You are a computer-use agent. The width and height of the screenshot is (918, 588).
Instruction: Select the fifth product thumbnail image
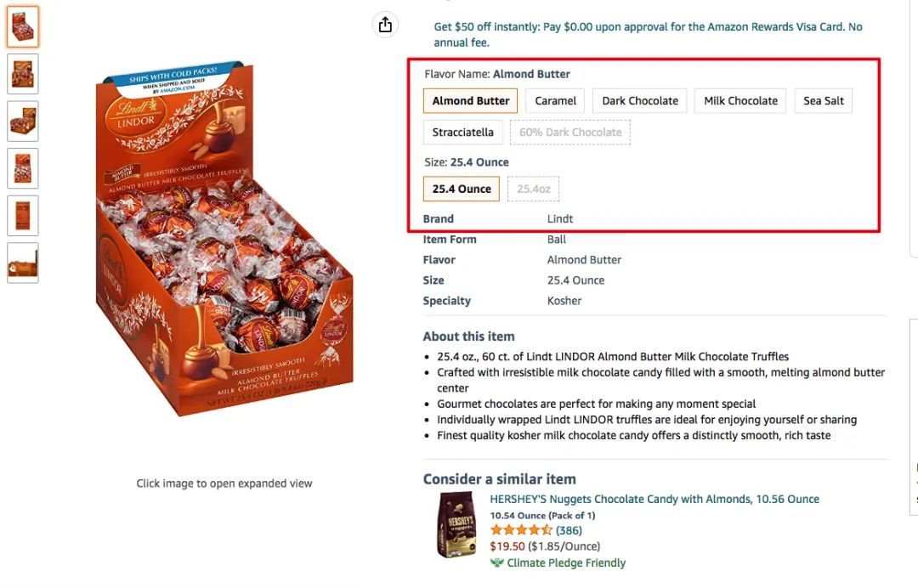[23, 215]
